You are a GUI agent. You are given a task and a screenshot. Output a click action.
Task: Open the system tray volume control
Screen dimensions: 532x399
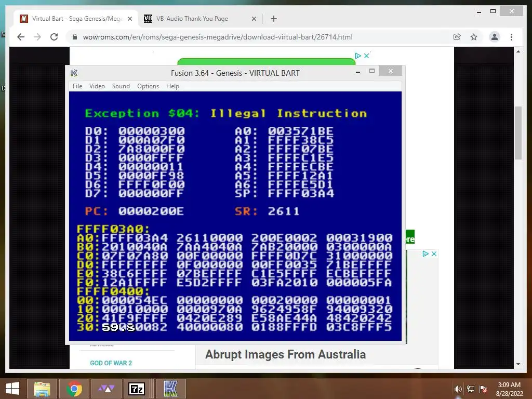458,389
